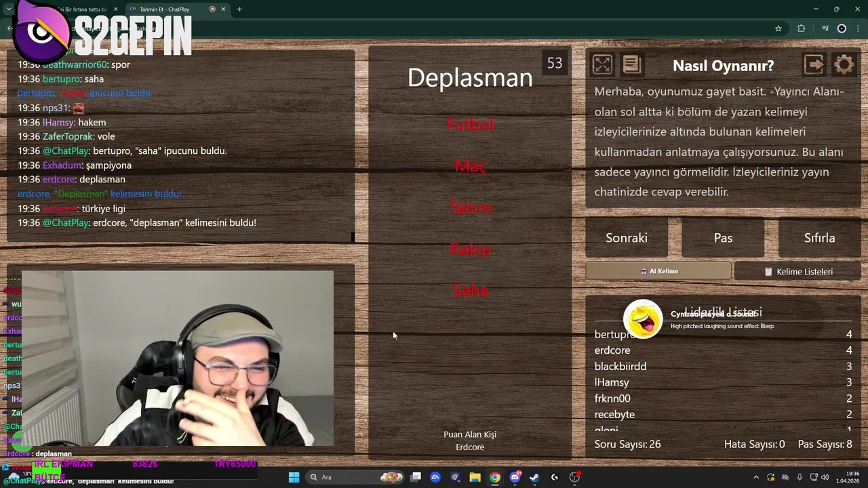868x488 pixels.
Task: Select 'erdcore' in the leaderboard
Action: (x=612, y=350)
